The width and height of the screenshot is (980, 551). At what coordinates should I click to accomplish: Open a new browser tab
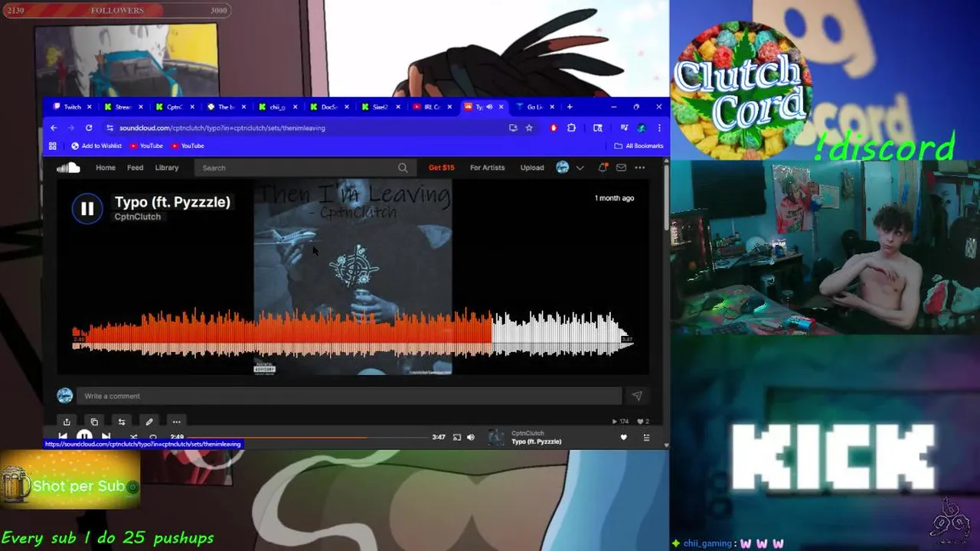coord(570,107)
